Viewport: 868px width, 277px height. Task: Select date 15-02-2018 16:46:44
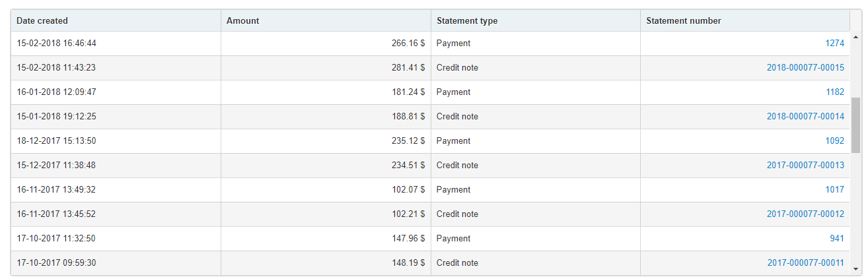[57, 44]
